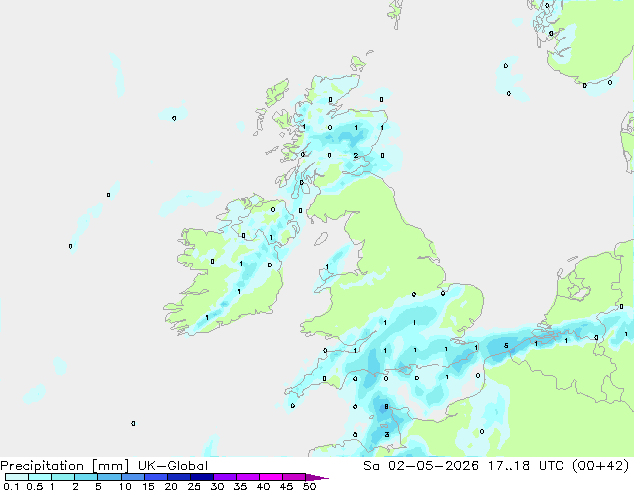Click the legend tick label "25"
This screenshot has height=490, width=634.
tap(194, 486)
